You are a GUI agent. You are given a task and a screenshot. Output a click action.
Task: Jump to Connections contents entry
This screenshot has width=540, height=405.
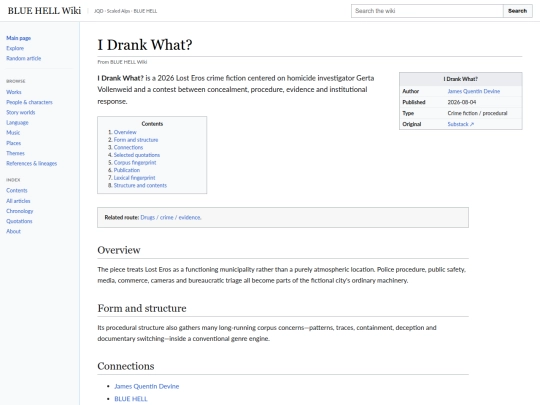pyautogui.click(x=128, y=147)
